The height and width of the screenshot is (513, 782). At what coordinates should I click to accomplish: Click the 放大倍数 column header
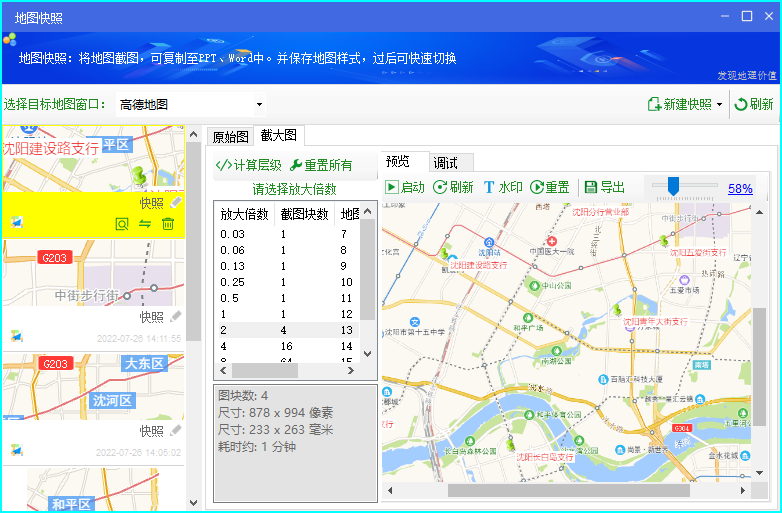[244, 214]
